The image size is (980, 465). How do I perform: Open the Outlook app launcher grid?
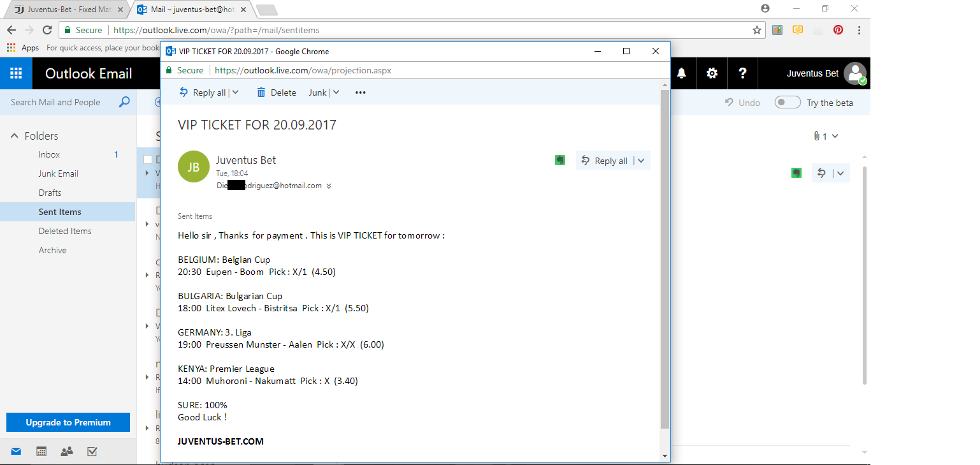tap(16, 73)
